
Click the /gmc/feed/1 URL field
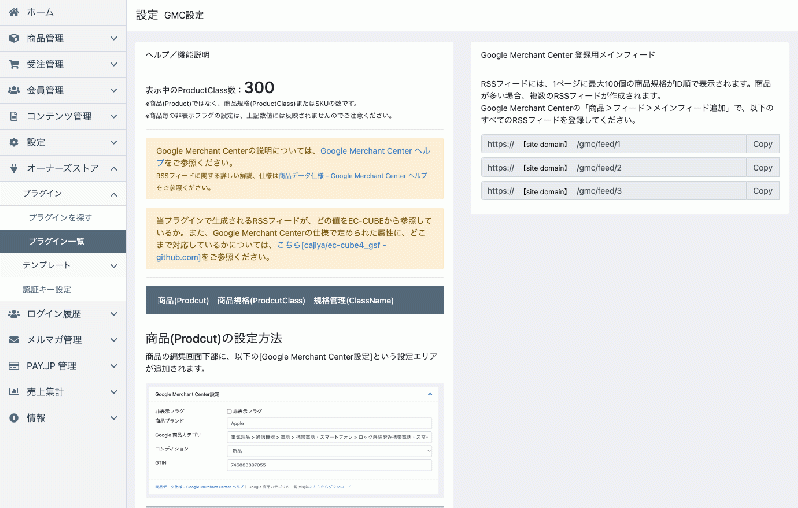click(614, 144)
